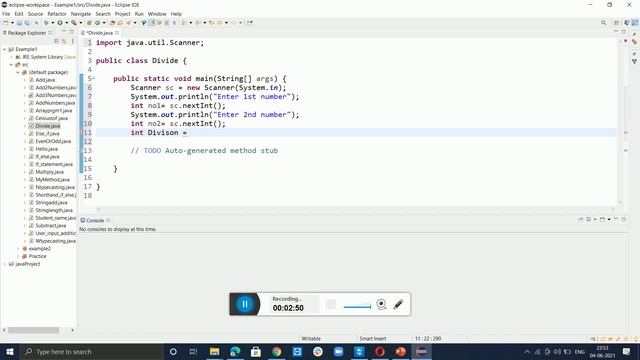Open Microsoft Store from the taskbar
The image size is (640, 360).
256,351
